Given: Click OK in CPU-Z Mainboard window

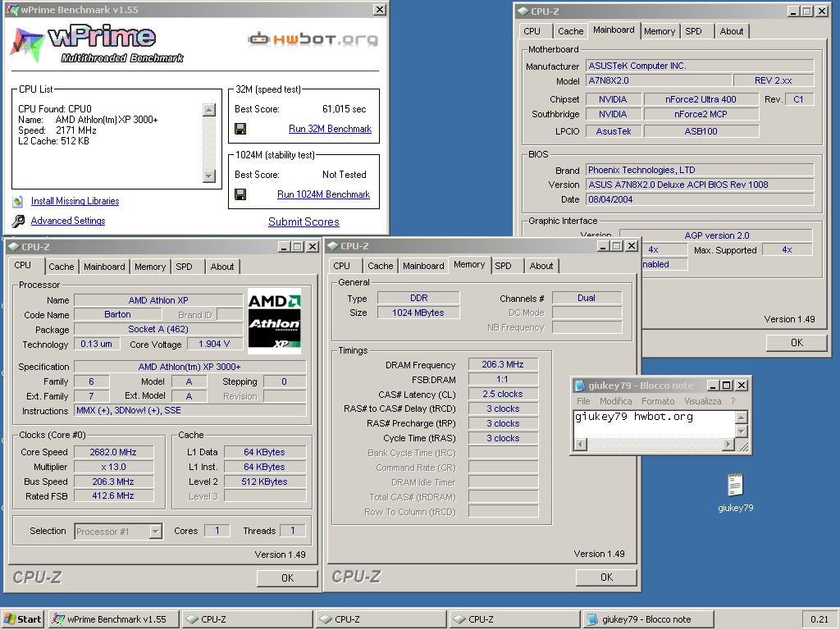Looking at the screenshot, I should coord(797,342).
